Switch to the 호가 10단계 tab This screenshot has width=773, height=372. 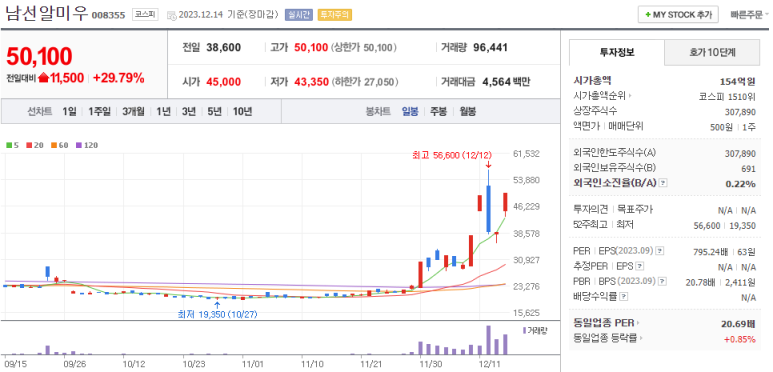pyautogui.click(x=712, y=53)
